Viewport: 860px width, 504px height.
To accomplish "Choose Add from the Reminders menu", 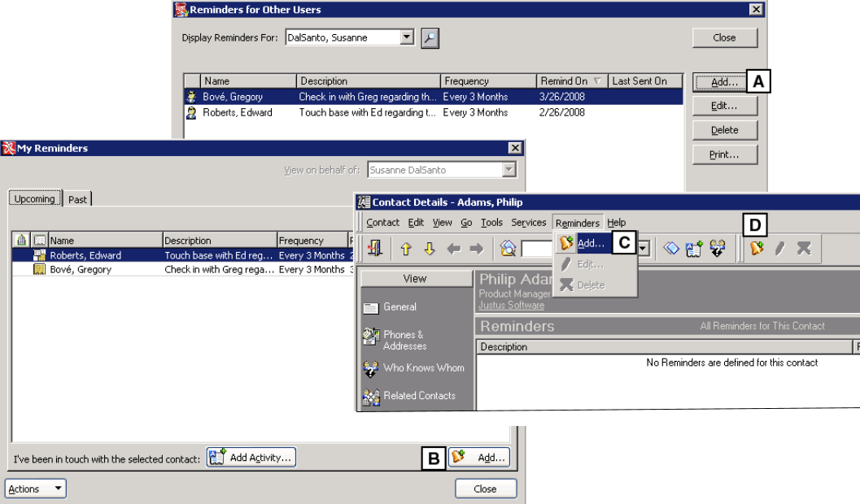I will click(592, 241).
